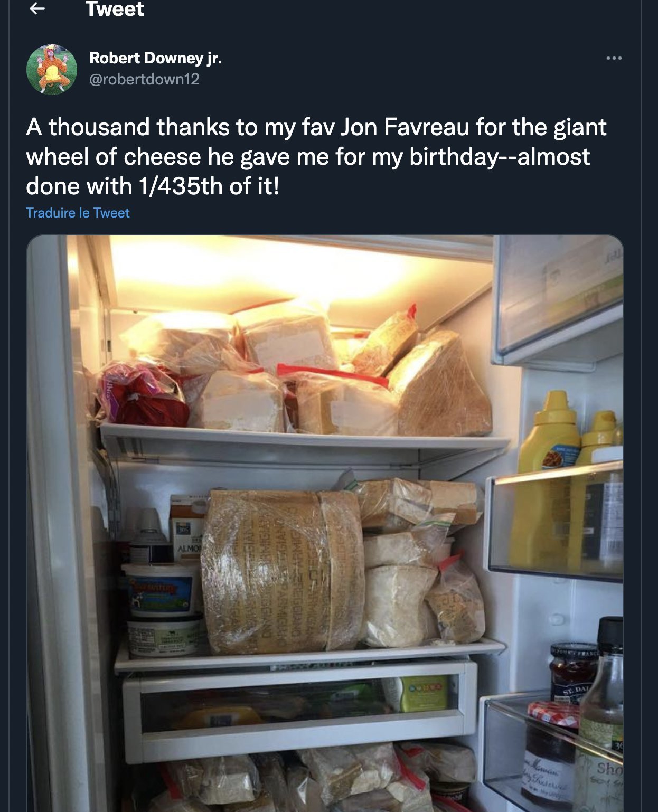Click the white yogurt tub in the photo
This screenshot has height=812, width=658.
click(162, 589)
